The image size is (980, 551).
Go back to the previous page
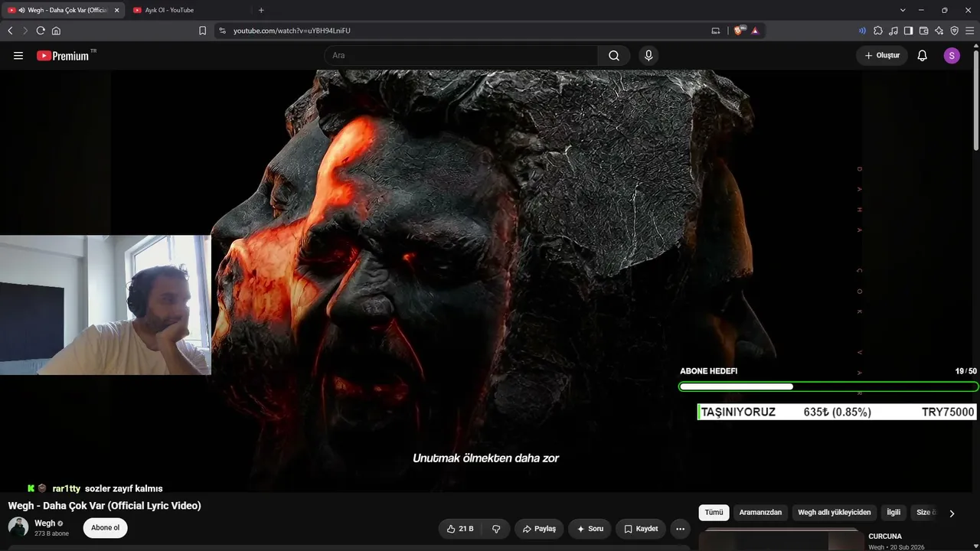pos(10,31)
